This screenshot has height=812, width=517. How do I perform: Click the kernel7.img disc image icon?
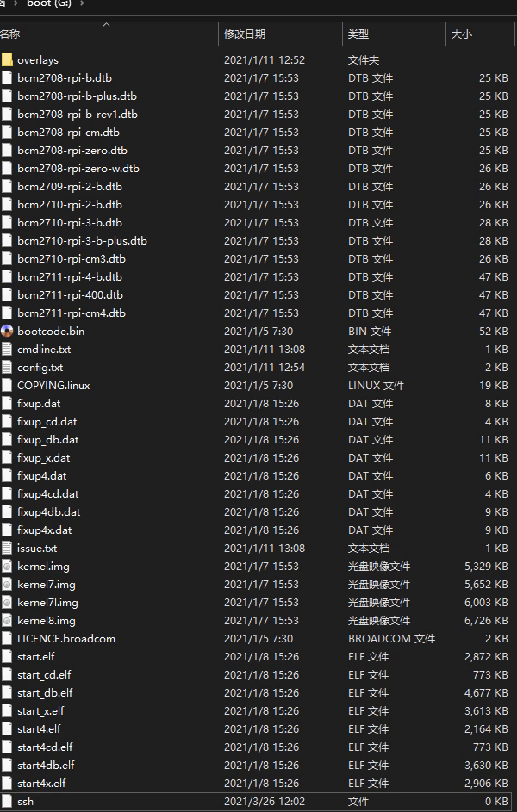click(x=7, y=585)
